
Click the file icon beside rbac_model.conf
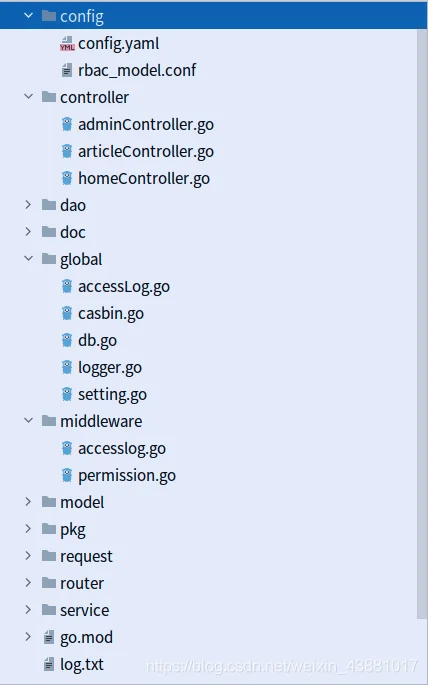click(67, 70)
